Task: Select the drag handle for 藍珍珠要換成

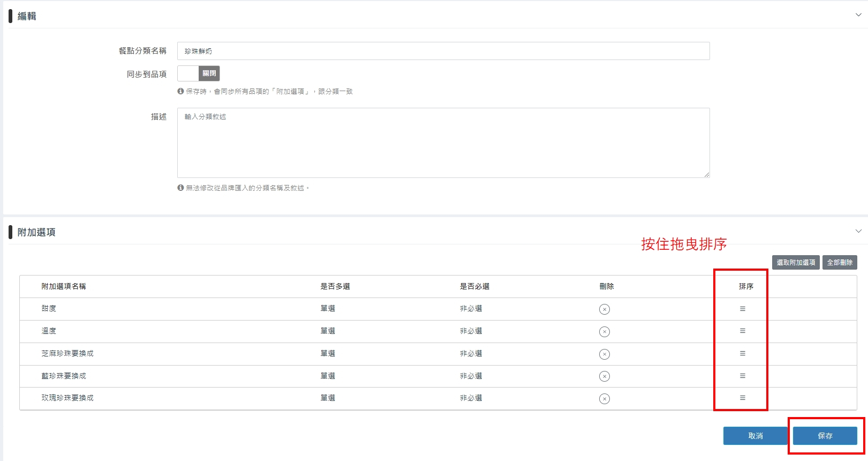Action: click(x=742, y=376)
